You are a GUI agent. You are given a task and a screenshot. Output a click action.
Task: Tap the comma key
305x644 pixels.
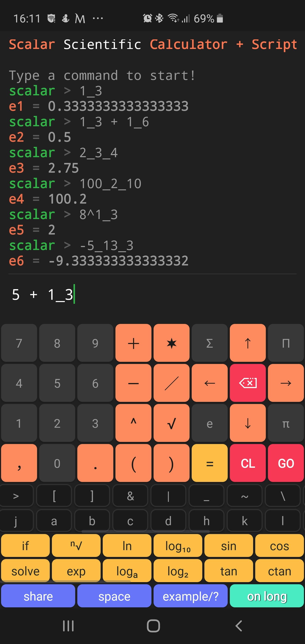(19, 463)
